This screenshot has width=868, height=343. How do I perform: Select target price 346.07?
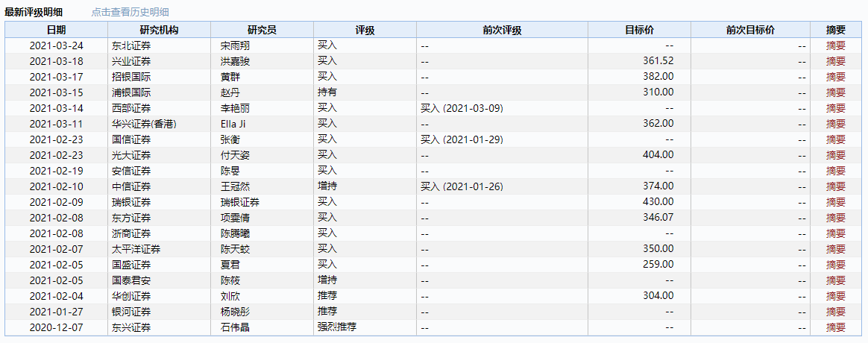658,217
